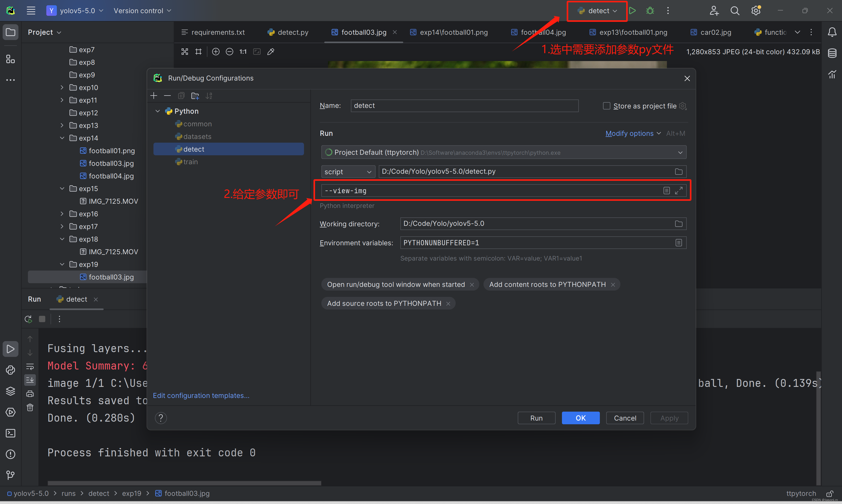This screenshot has width=842, height=504.
Task: Open Code With Me user icon
Action: [714, 11]
